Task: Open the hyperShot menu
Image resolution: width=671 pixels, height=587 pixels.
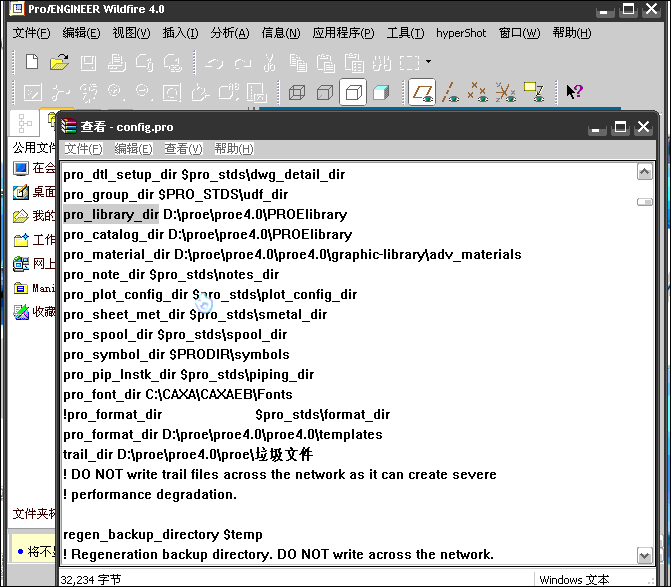Action: coord(461,33)
